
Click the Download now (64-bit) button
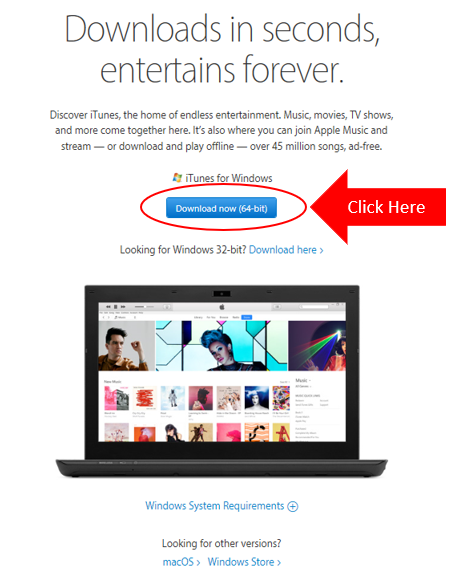tap(221, 208)
